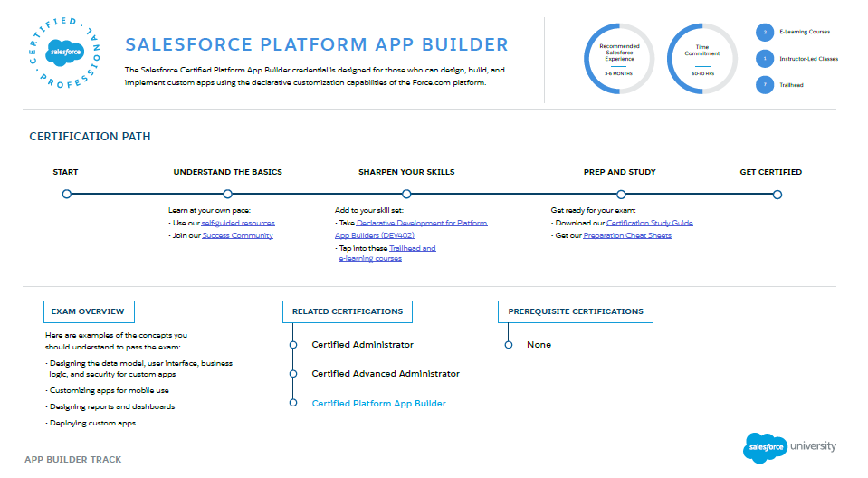Open the Trailhead and e-learning courses link
Screen dimensions: 868x478
tap(387, 253)
